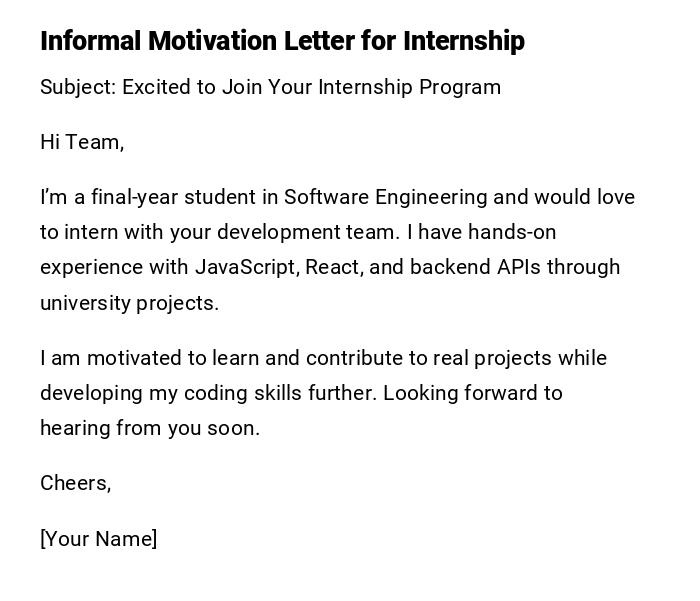Click the word 'JavaScript' in the letter

(246, 267)
